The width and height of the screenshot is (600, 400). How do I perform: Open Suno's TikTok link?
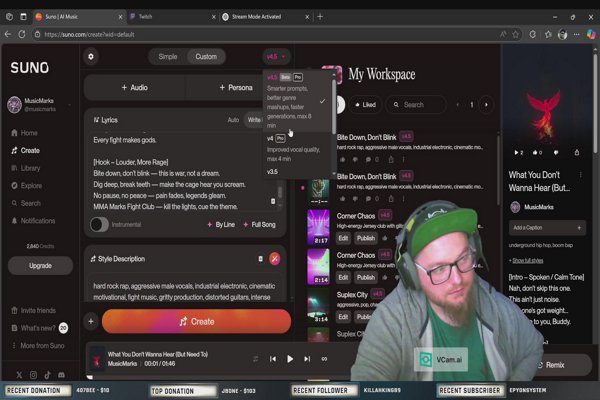pyautogui.click(x=47, y=375)
